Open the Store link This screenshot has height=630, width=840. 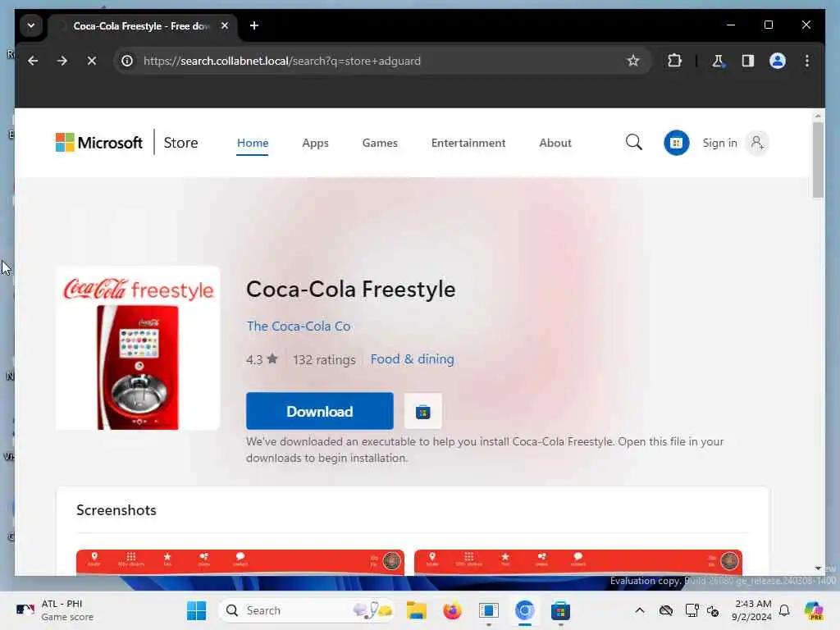180,143
